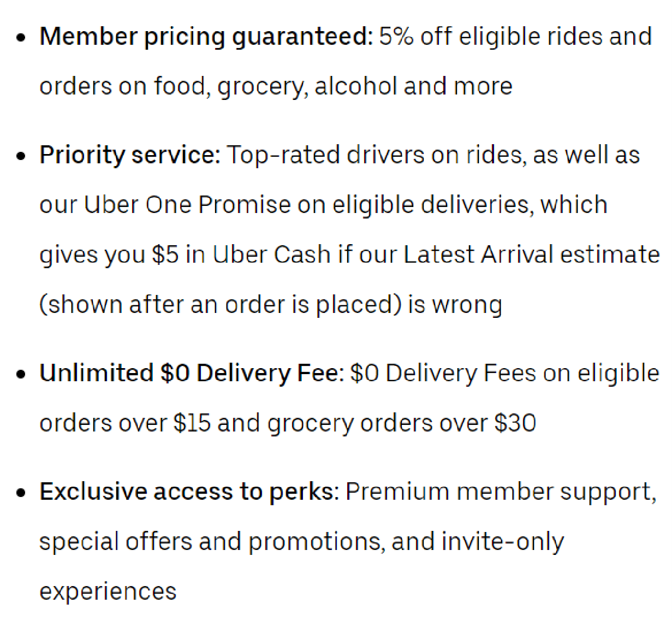Image resolution: width=672 pixels, height=621 pixels.
Task: Click the "orders over $15" text
Action: pos(125,423)
